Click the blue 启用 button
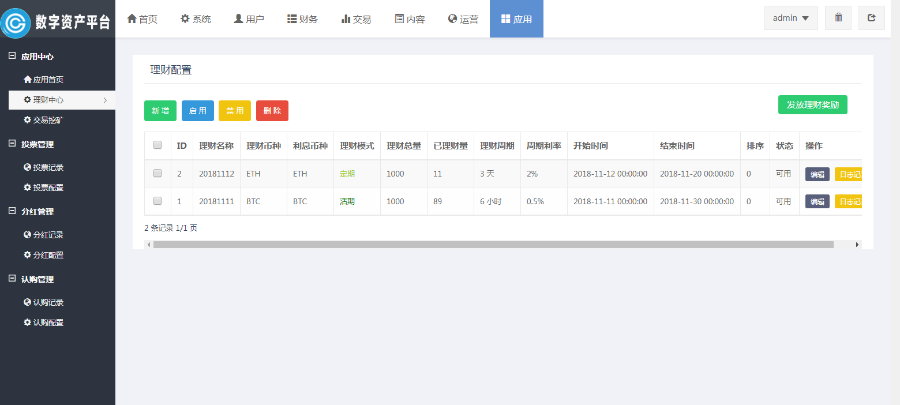The height and width of the screenshot is (405, 900). tap(198, 111)
